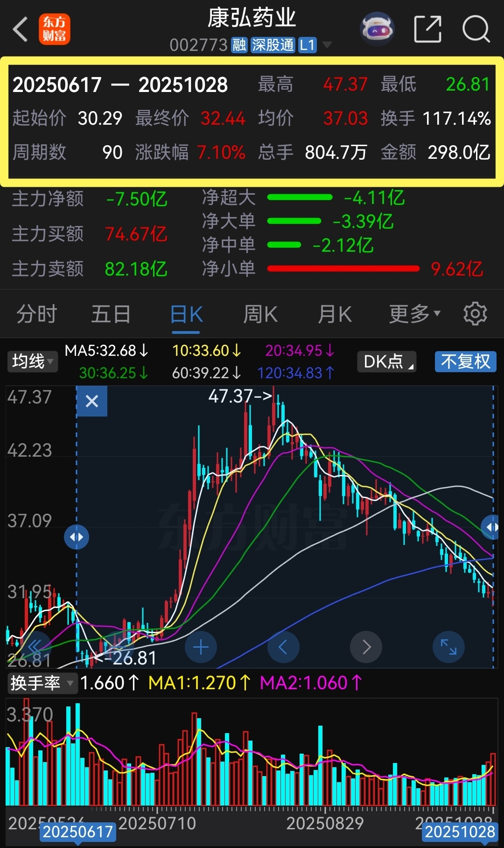Tap the 东方财富 app logo

click(55, 29)
